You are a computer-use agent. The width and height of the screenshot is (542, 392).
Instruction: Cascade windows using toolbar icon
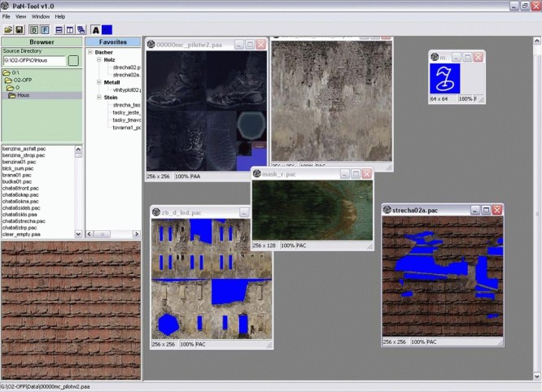point(81,29)
